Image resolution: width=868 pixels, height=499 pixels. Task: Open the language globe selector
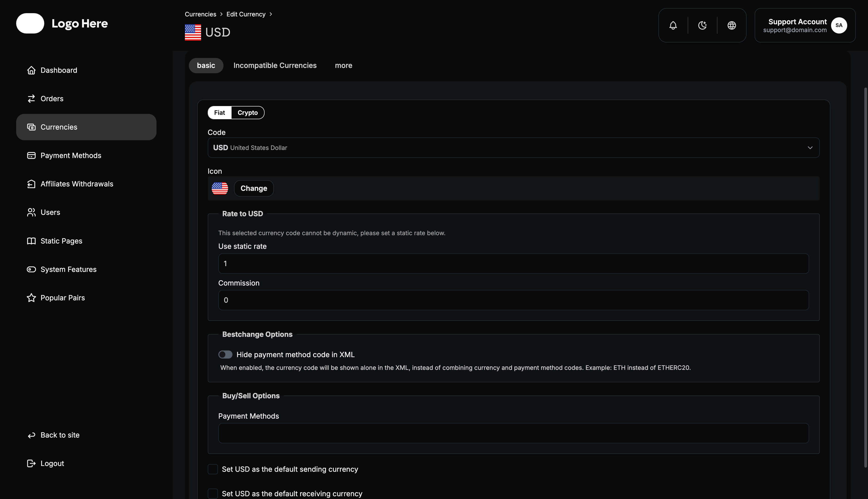click(x=732, y=25)
